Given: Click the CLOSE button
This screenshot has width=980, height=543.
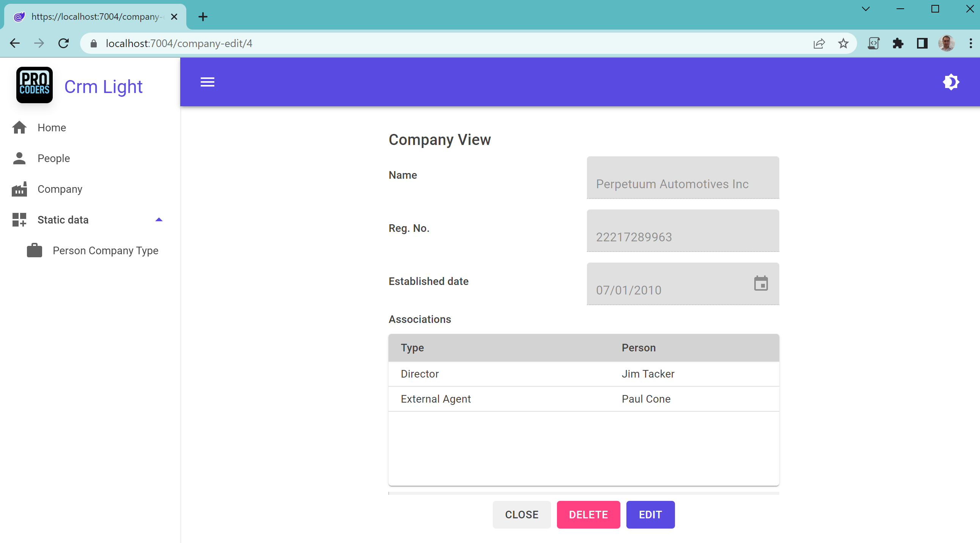Looking at the screenshot, I should tap(522, 515).
